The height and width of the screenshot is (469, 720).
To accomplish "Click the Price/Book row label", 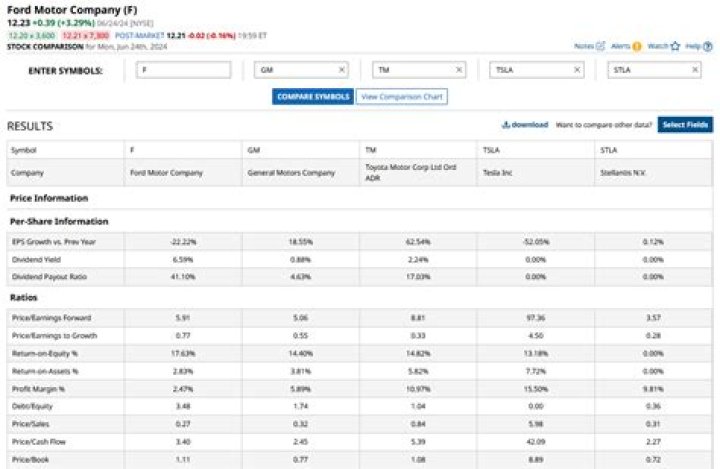I will tap(30, 459).
